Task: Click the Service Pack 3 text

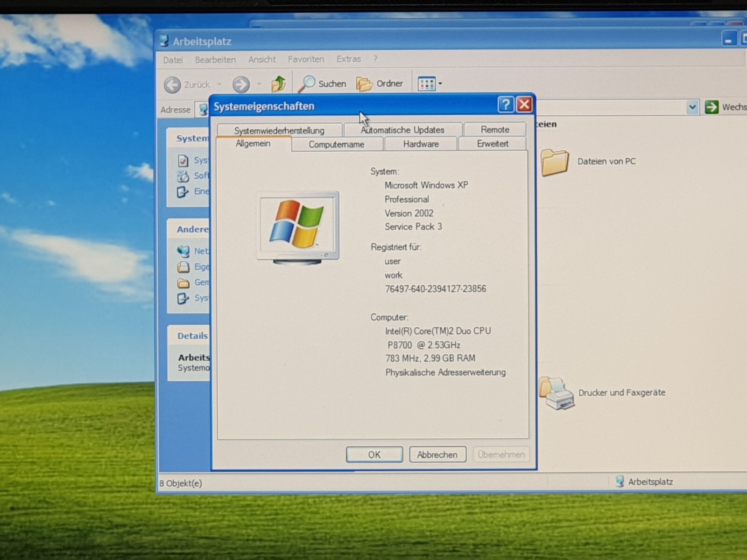Action: 413,227
